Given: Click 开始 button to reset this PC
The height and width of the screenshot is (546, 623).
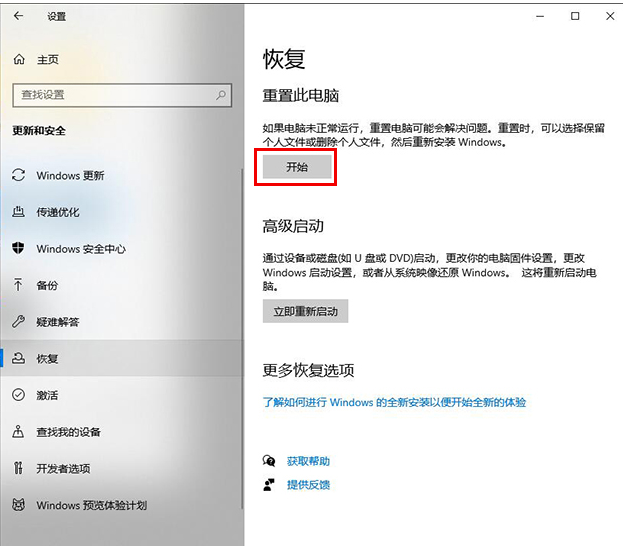Looking at the screenshot, I should coord(297,167).
